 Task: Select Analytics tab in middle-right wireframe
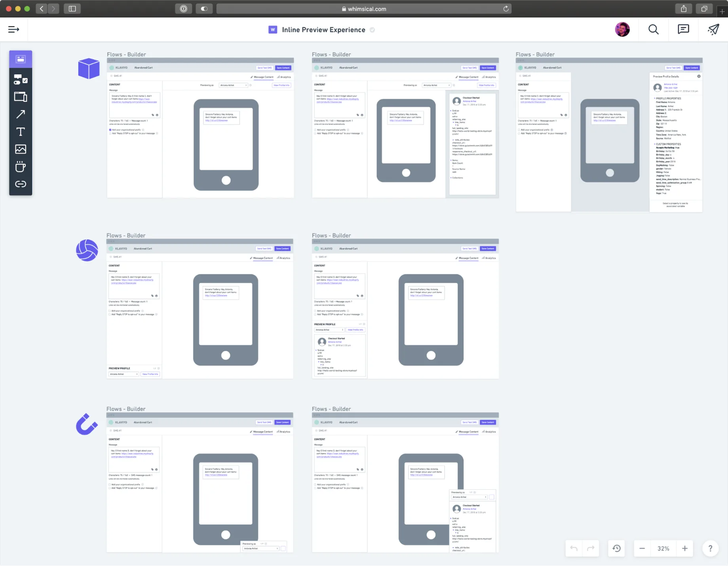tap(489, 258)
